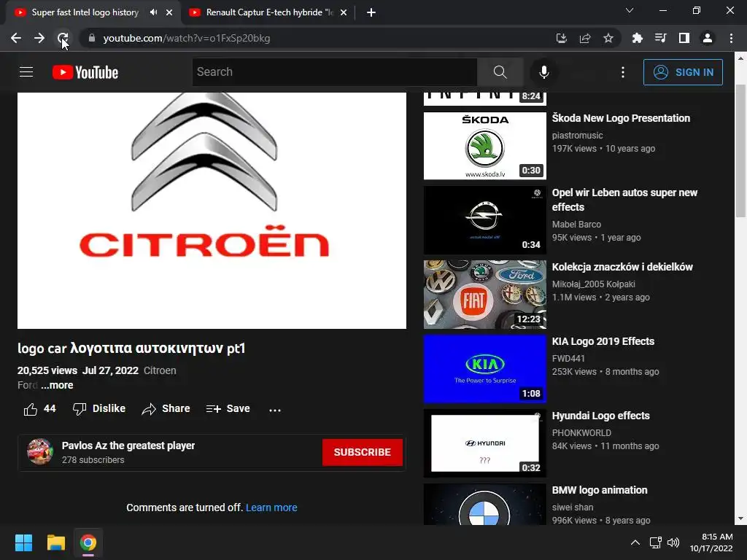Install the YouTube app from address bar

(562, 38)
